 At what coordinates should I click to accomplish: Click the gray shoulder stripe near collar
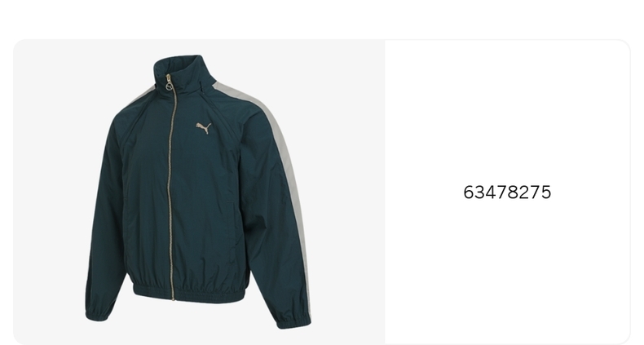coord(142,96)
